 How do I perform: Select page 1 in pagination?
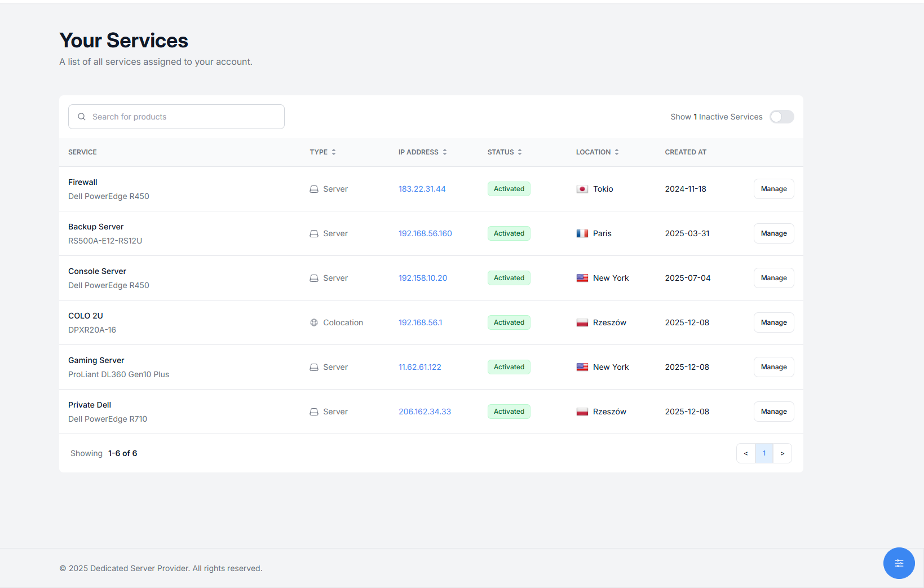tap(764, 453)
